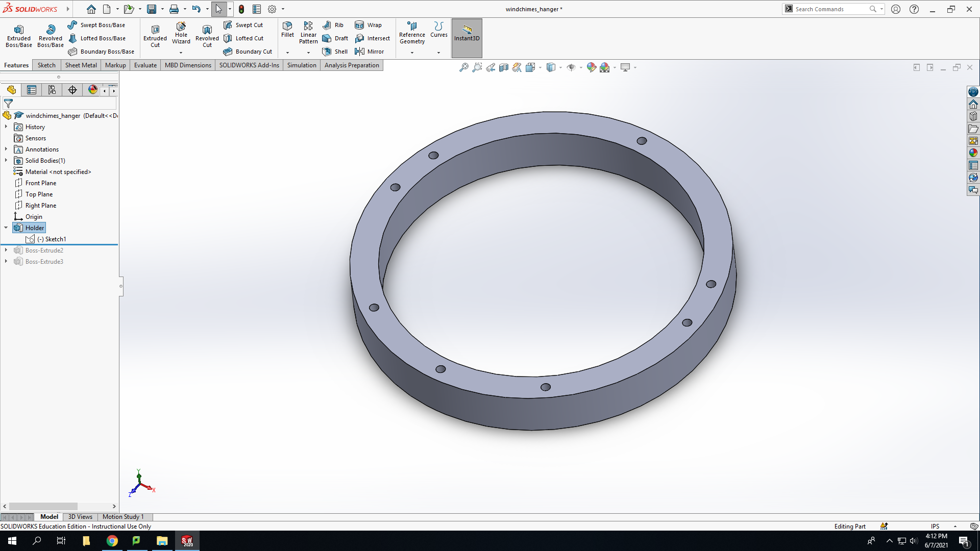
Task: Click the Search Commands input field
Action: pyautogui.click(x=831, y=9)
